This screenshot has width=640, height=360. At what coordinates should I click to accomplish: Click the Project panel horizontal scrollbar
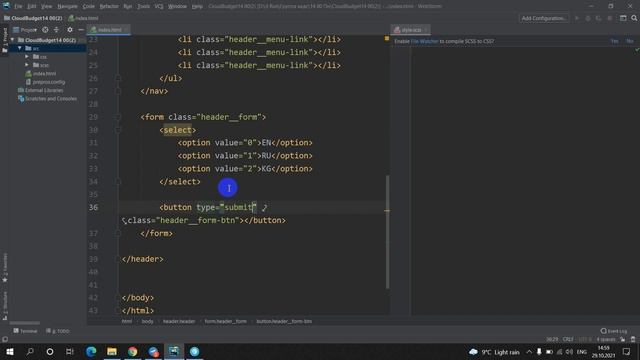[25, 323]
